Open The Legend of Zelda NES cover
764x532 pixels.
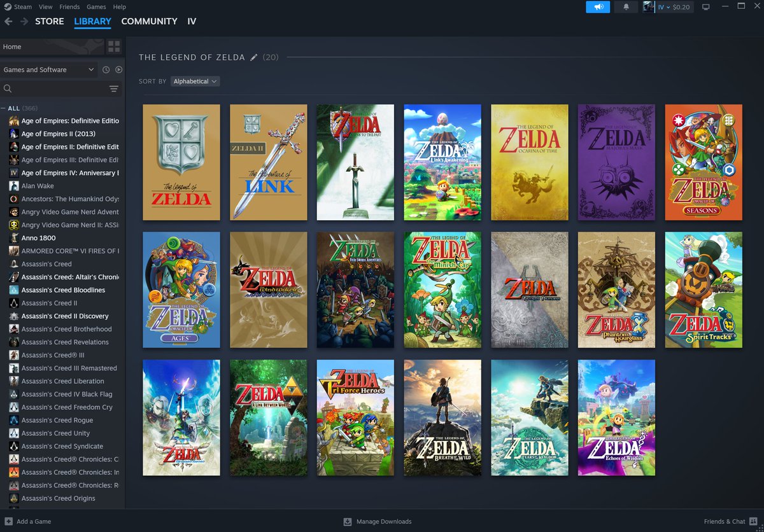pyautogui.click(x=181, y=162)
